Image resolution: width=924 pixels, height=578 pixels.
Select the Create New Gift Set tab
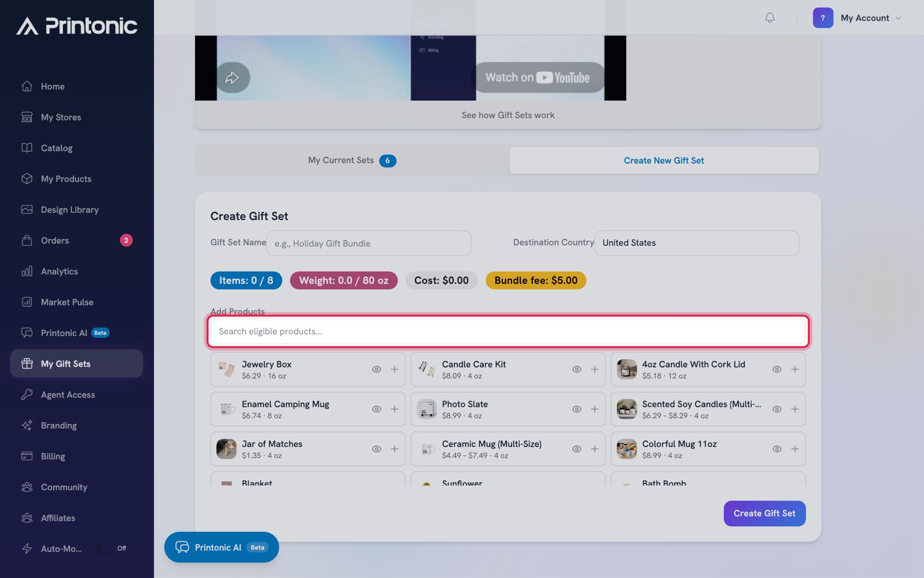(x=664, y=161)
